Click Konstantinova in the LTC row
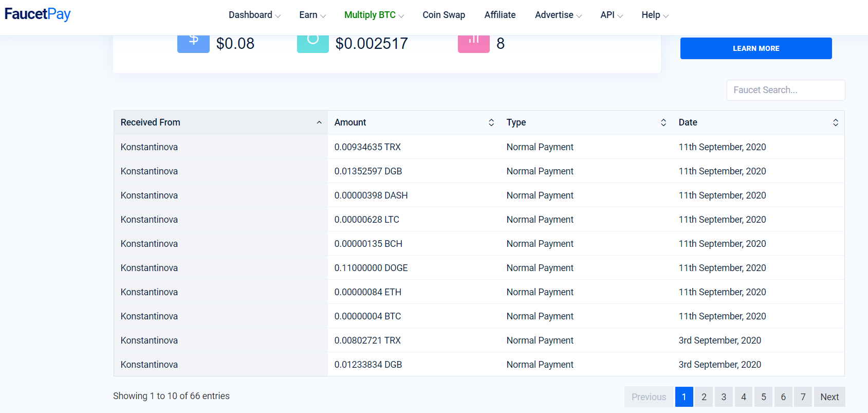Viewport: 868px width, 413px height. click(149, 220)
